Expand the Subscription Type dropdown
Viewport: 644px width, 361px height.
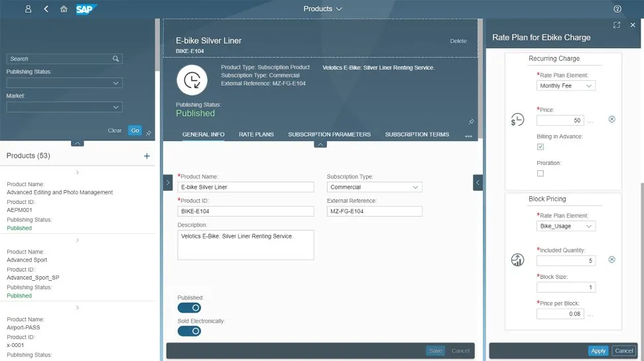[375, 187]
